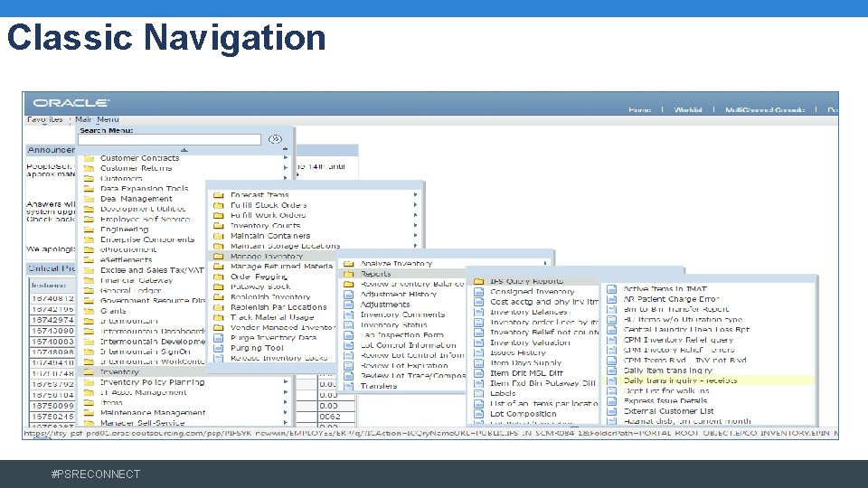The width and height of the screenshot is (868, 488).
Task: Click the folder icon beside Replenish Par Locations
Action: point(219,307)
